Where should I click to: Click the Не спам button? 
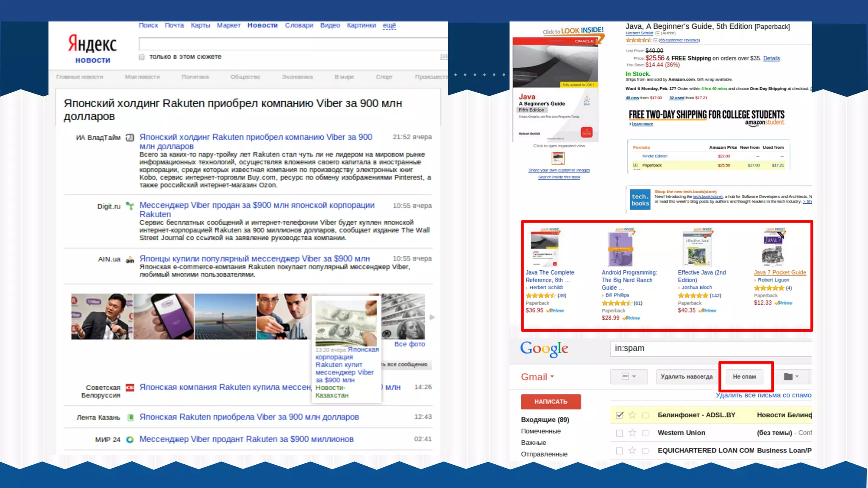click(744, 377)
